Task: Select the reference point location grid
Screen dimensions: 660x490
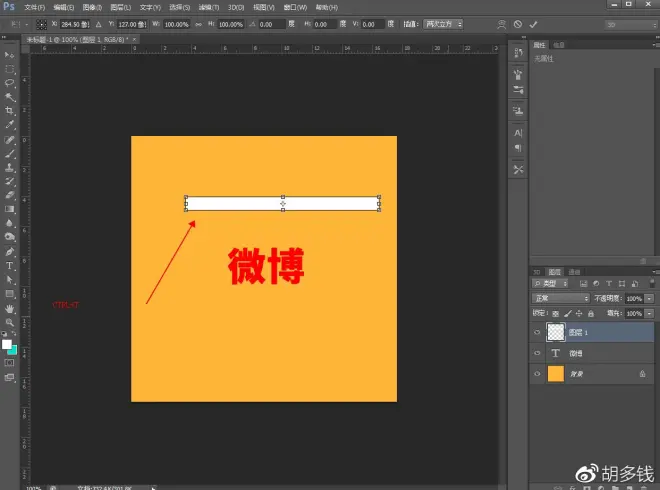Action: pos(41,24)
